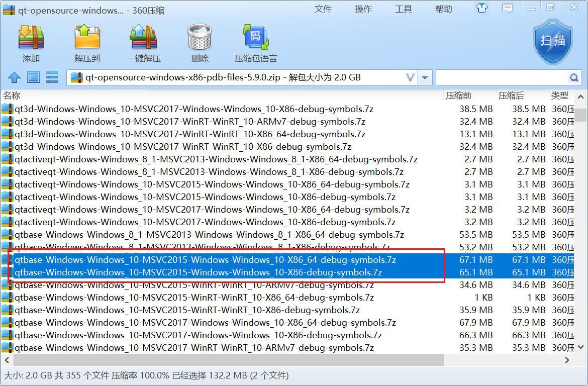Select qtbase MSVC2017 Windows X86-debug-symbols.7z file
This screenshot has height=386, width=588.
click(x=287, y=335)
